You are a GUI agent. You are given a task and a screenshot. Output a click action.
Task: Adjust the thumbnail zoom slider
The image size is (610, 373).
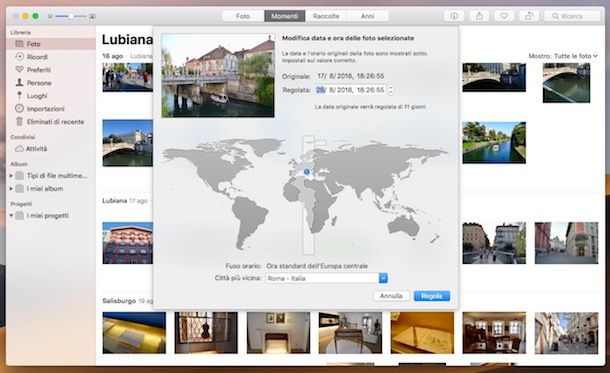71,16
